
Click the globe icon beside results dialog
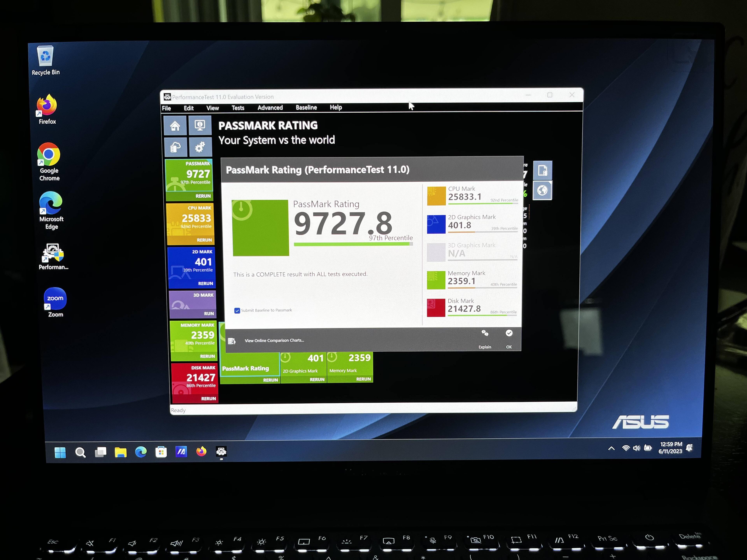542,190
